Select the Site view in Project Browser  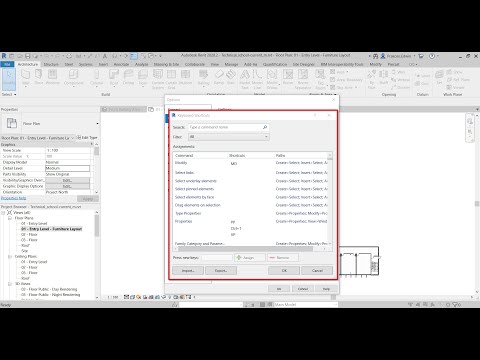(25, 251)
